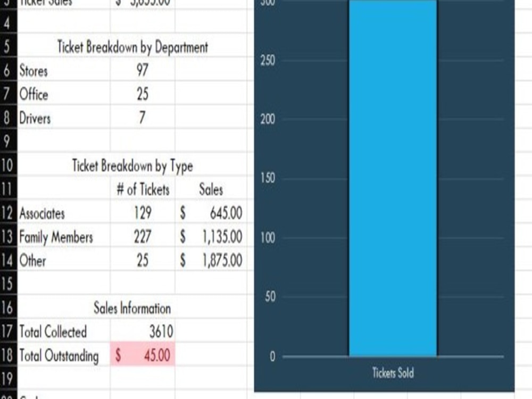Click the chart axis value 100
The height and width of the screenshot is (399, 532).
(x=268, y=237)
